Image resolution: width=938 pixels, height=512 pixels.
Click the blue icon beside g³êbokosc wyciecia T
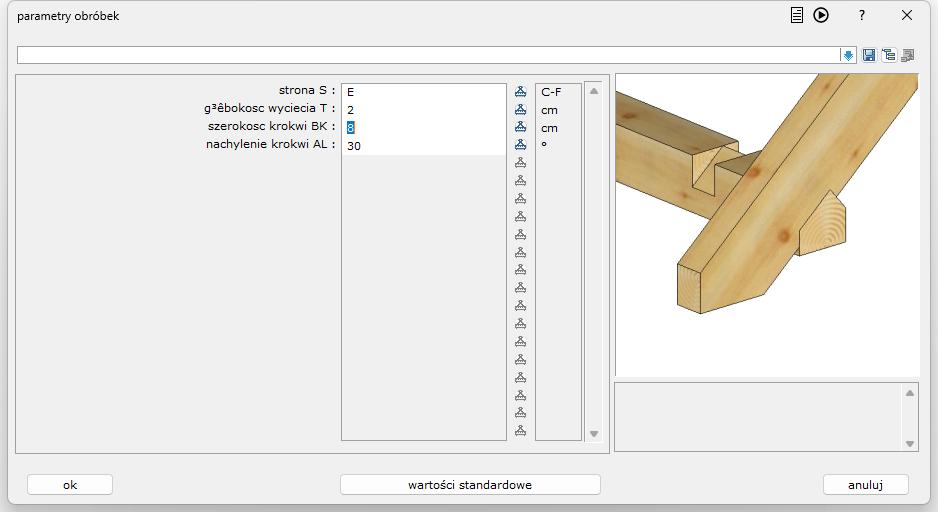click(x=520, y=110)
